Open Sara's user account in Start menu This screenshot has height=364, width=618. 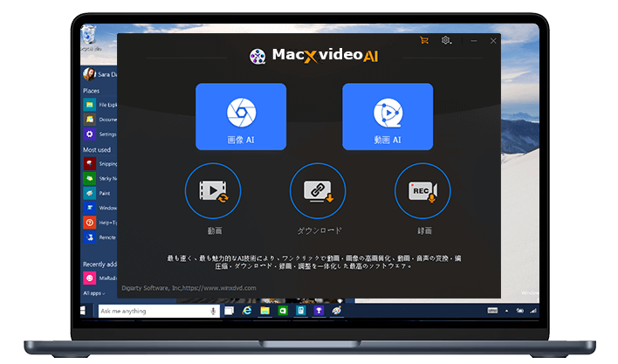point(100,74)
